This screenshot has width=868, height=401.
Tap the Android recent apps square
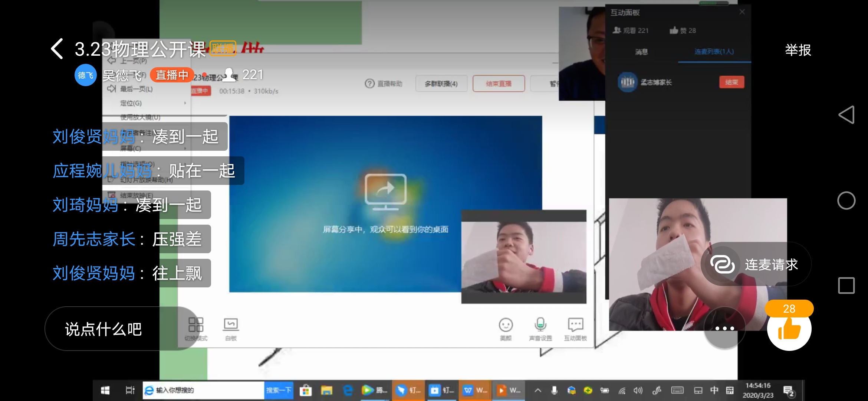point(846,286)
